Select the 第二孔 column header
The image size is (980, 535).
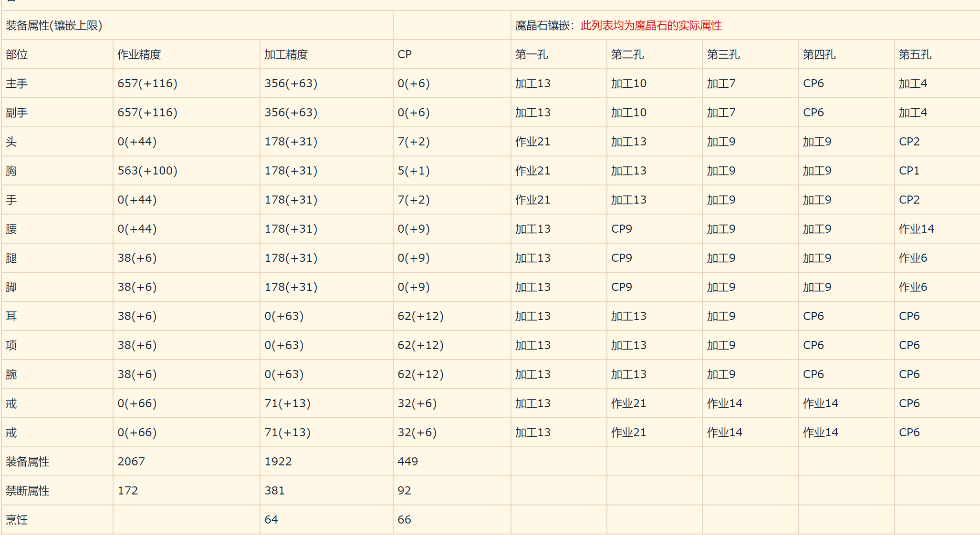tap(627, 54)
